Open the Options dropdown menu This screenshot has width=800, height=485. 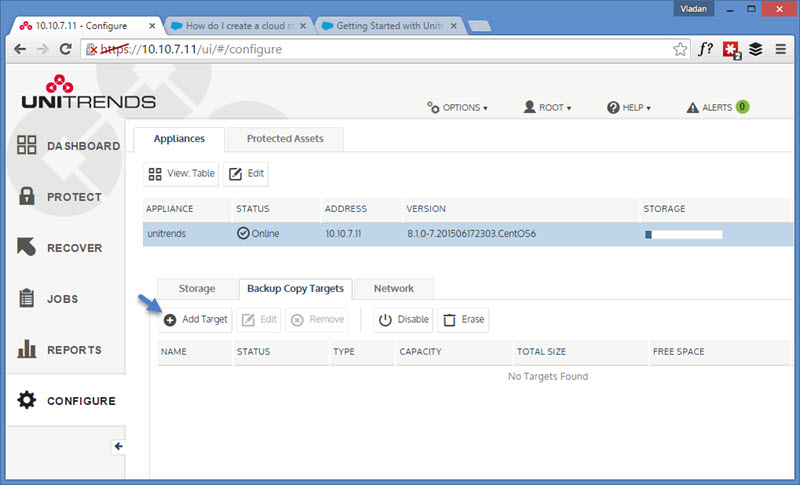[457, 108]
